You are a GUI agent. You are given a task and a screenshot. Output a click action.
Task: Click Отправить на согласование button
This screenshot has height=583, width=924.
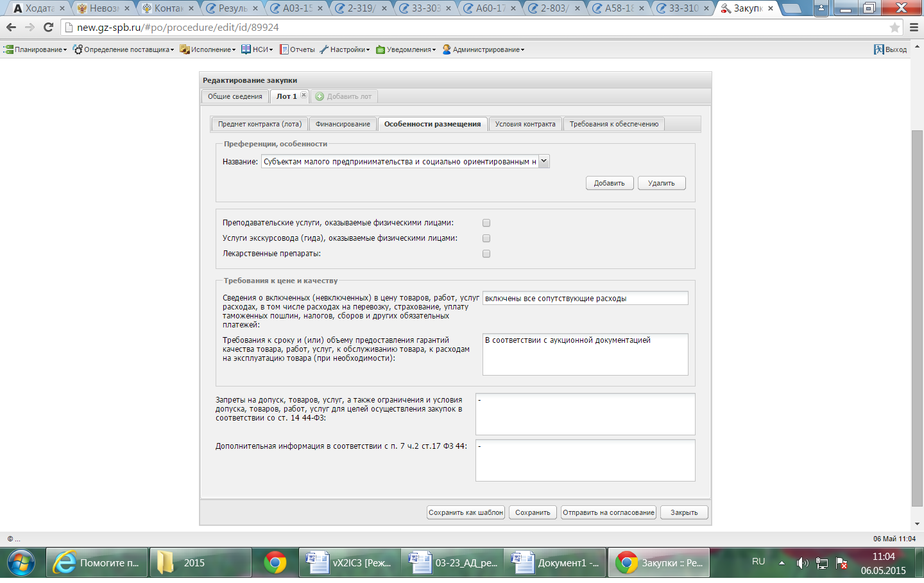pyautogui.click(x=608, y=512)
